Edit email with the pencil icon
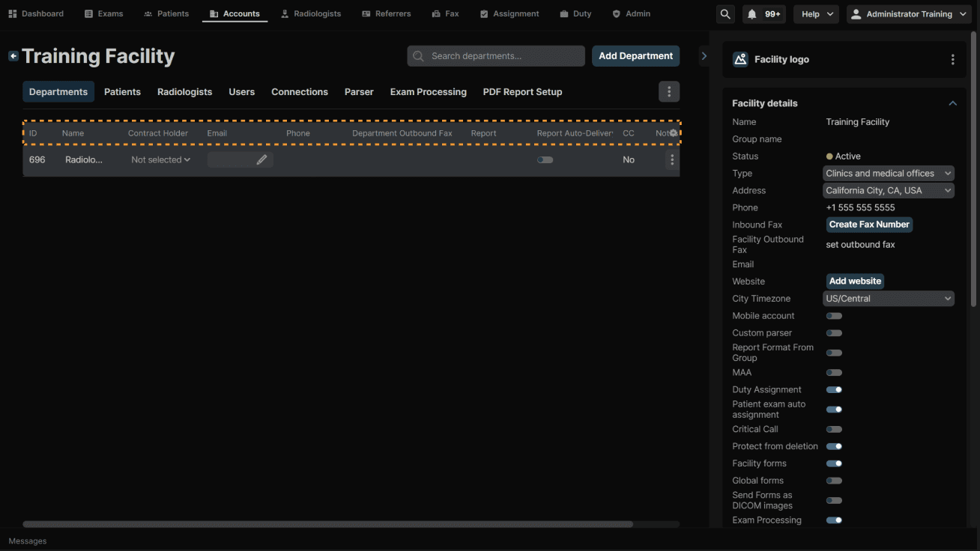The height and width of the screenshot is (551, 980). tap(261, 159)
